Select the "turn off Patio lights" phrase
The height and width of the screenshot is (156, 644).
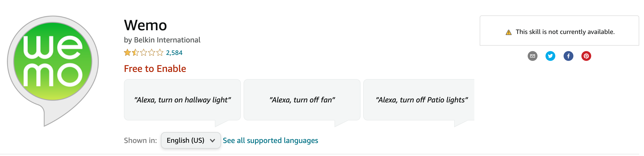[x=421, y=100]
